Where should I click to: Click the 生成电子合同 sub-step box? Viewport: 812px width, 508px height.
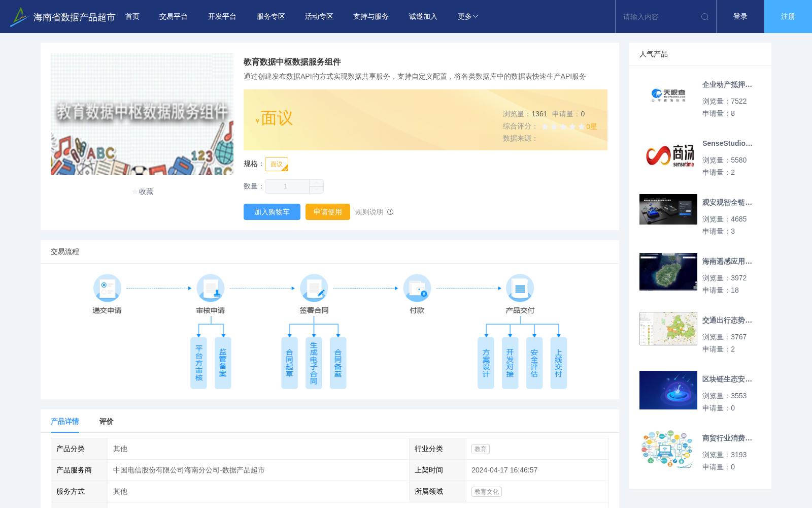(x=314, y=363)
